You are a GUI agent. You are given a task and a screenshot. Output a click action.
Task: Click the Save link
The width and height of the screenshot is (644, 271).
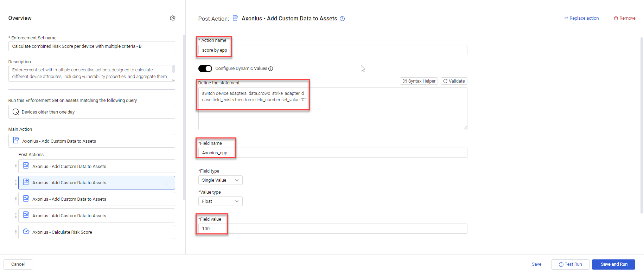pos(536,264)
